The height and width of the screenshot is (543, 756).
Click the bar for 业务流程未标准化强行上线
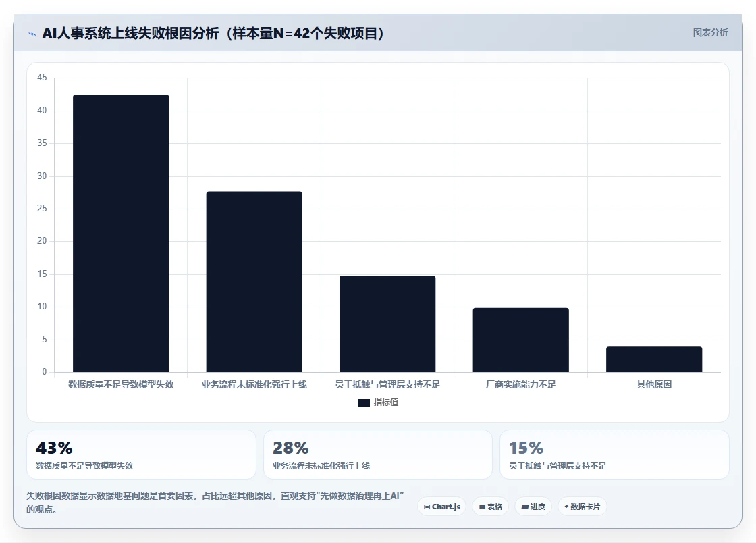pyautogui.click(x=254, y=282)
